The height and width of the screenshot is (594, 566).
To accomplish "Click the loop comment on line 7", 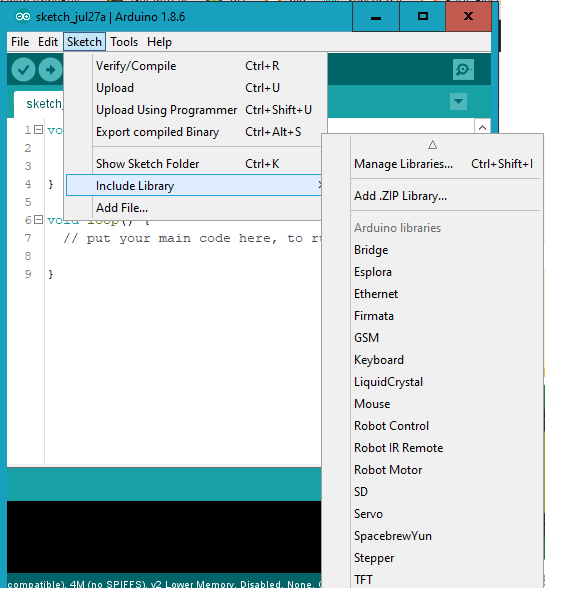I will tap(192, 238).
